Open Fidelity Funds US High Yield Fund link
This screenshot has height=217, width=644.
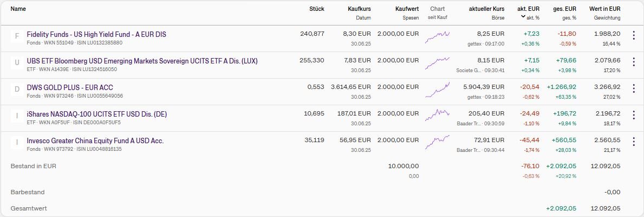tap(96, 34)
